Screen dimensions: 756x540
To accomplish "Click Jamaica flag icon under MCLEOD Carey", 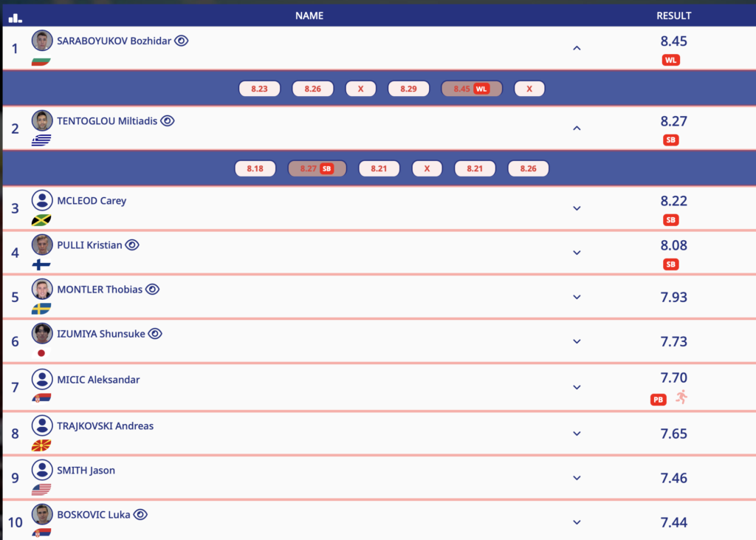I will [41, 220].
